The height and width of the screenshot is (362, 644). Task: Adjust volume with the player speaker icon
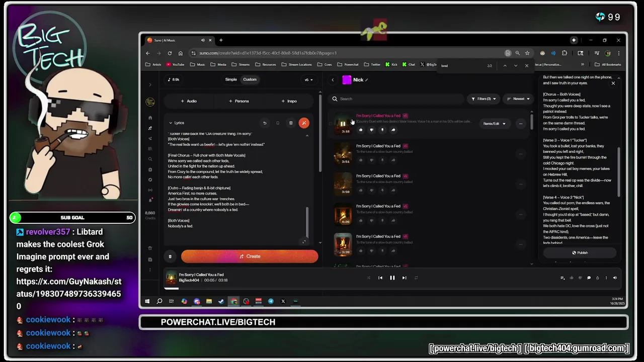click(615, 278)
